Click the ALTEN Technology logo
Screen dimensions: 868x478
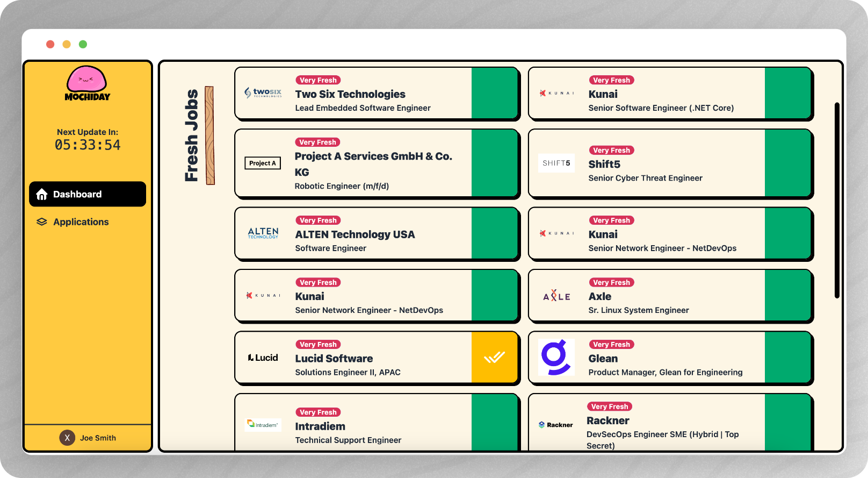pos(263,233)
